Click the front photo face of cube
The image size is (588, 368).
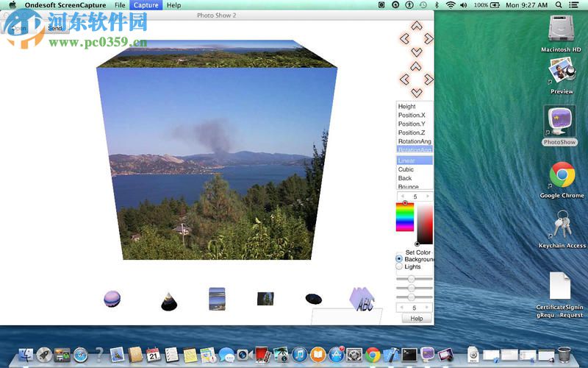coord(217,163)
